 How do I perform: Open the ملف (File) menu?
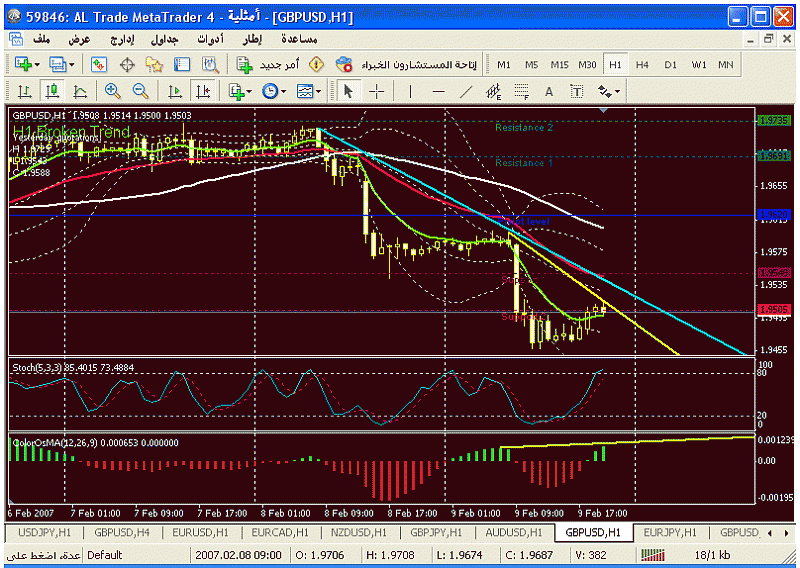point(42,38)
